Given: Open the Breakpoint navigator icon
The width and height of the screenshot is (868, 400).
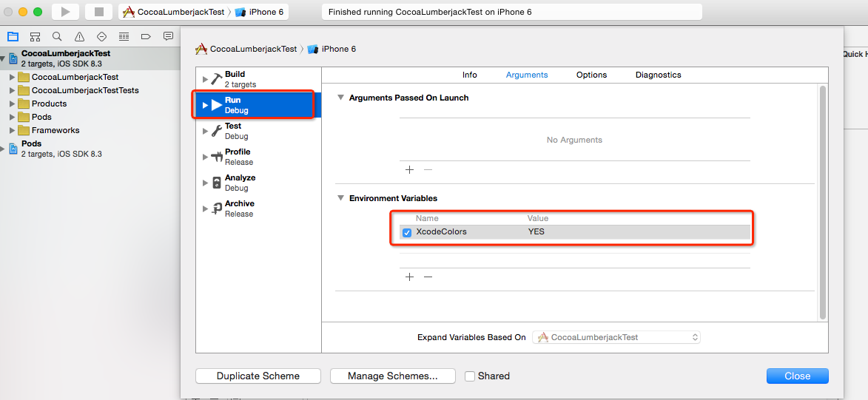Looking at the screenshot, I should [x=146, y=36].
